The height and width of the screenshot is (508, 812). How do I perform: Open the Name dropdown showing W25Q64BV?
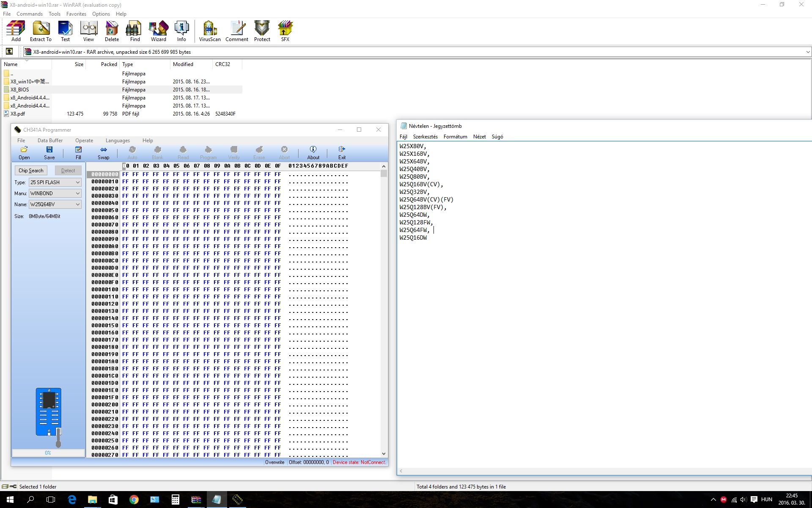55,204
